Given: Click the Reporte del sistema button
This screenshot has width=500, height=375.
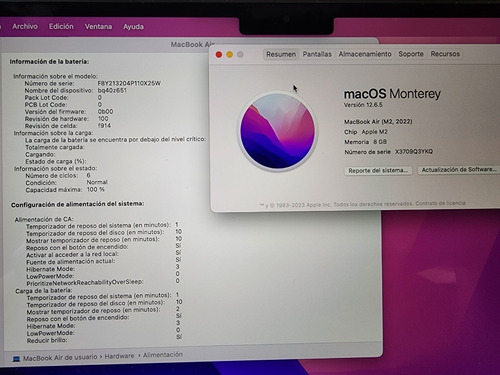Looking at the screenshot, I should (x=378, y=170).
